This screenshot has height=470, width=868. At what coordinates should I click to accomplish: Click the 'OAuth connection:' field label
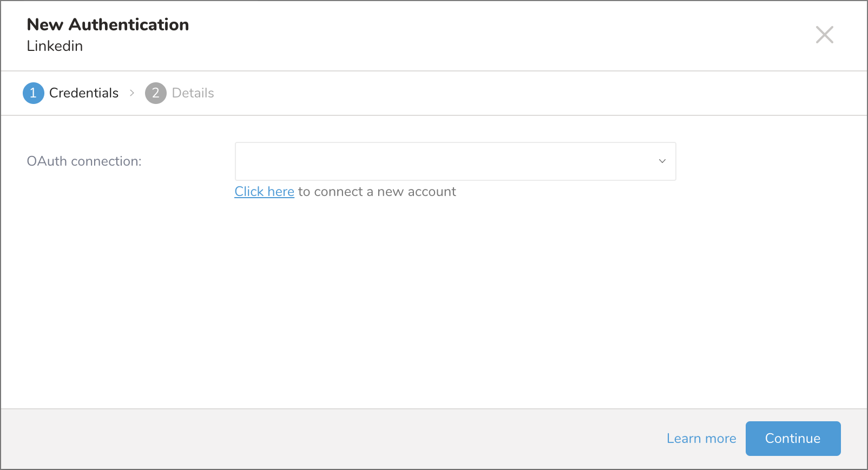pos(84,161)
